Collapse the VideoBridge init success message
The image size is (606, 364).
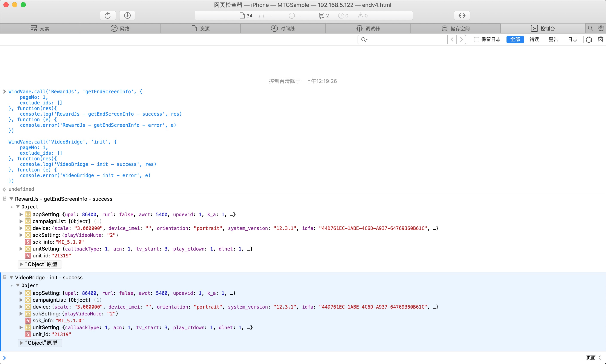pos(11,277)
